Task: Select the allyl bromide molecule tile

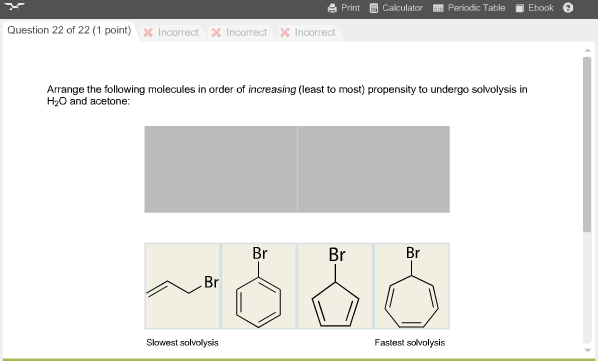Action: pos(182,286)
